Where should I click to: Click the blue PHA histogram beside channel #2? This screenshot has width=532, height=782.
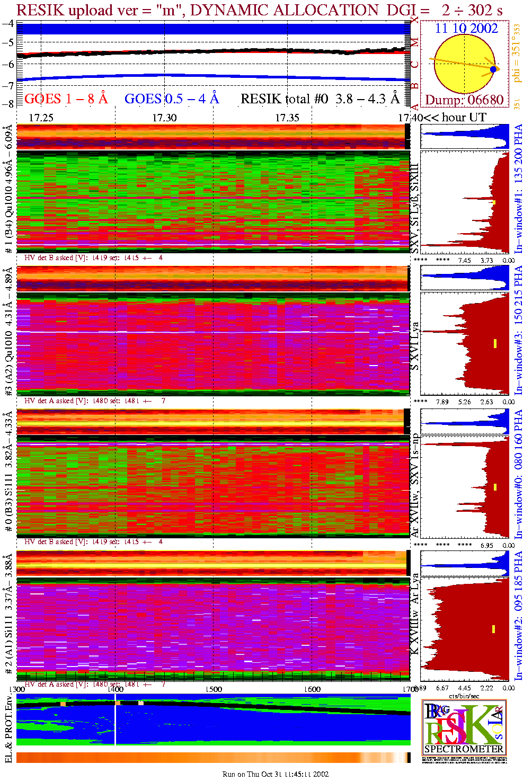click(465, 564)
